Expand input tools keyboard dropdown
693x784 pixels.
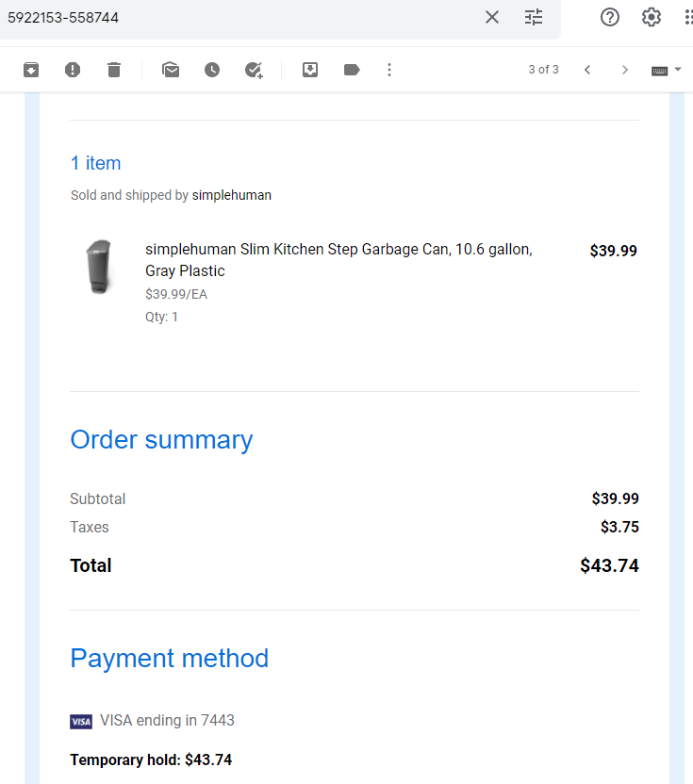click(x=678, y=69)
